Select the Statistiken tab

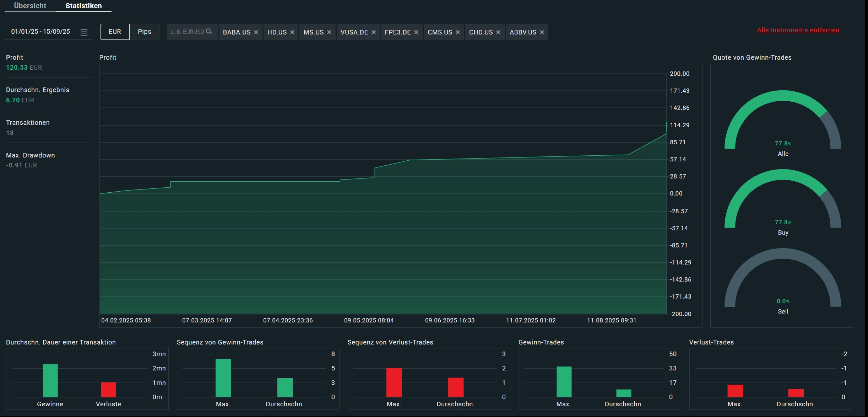click(x=83, y=6)
